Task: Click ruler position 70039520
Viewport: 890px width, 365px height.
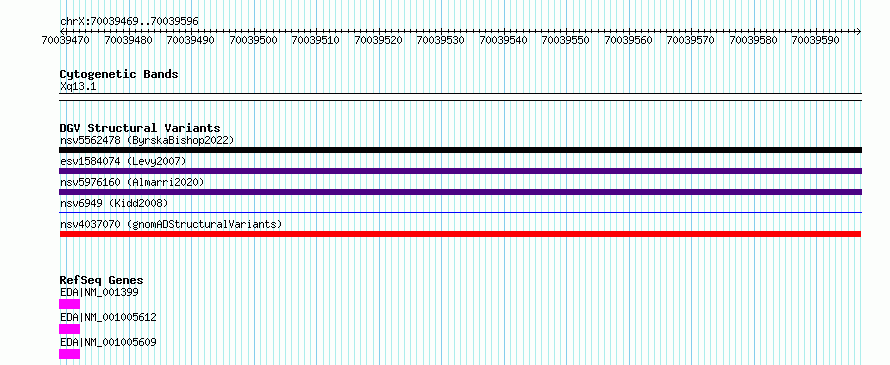Action: [x=378, y=41]
